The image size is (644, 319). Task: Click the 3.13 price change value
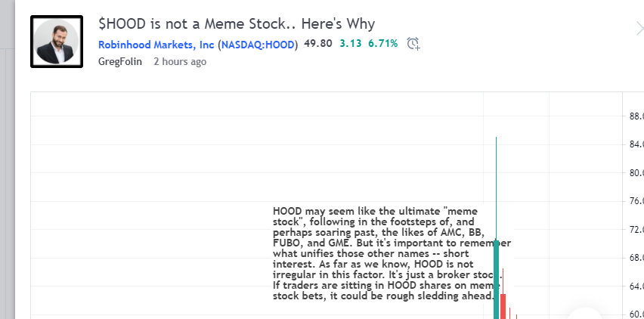pyautogui.click(x=351, y=43)
